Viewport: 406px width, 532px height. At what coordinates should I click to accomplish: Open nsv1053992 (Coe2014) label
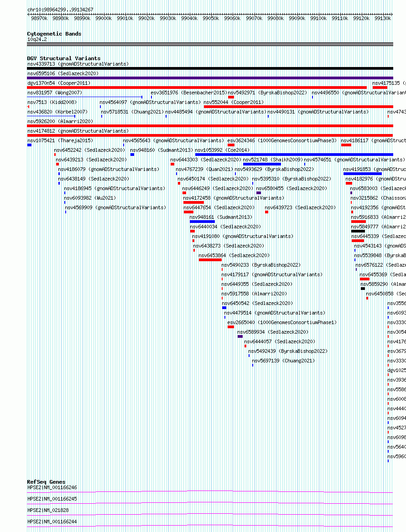[222, 150]
